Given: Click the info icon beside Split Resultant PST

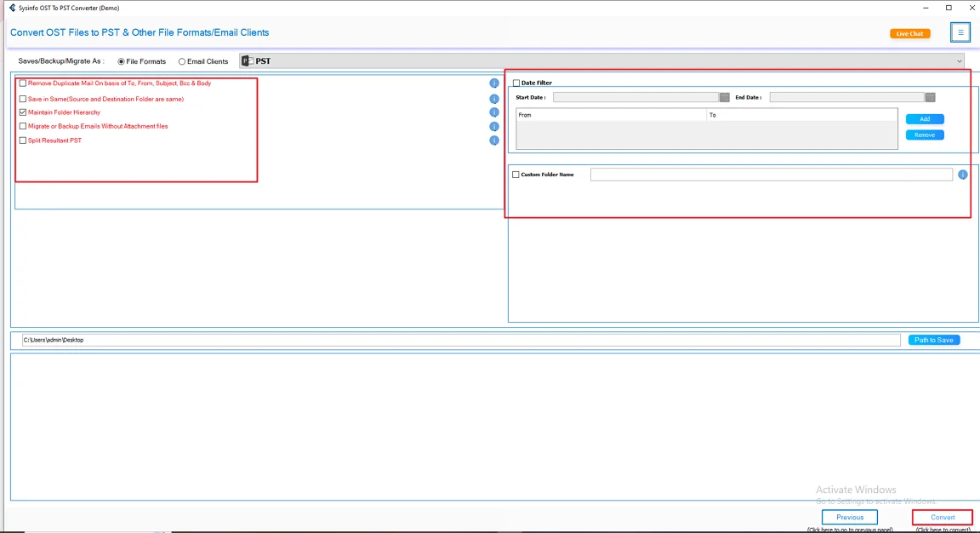Looking at the screenshot, I should (x=494, y=140).
